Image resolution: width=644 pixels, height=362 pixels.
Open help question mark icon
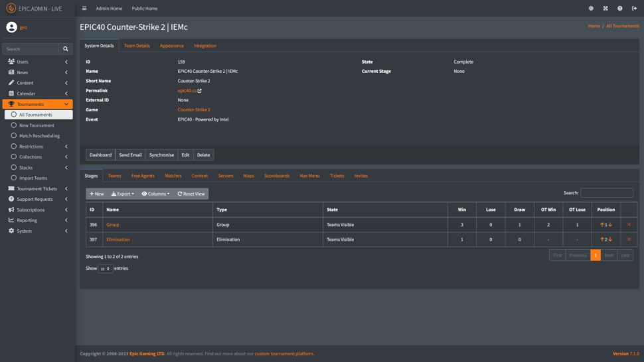[x=620, y=8]
